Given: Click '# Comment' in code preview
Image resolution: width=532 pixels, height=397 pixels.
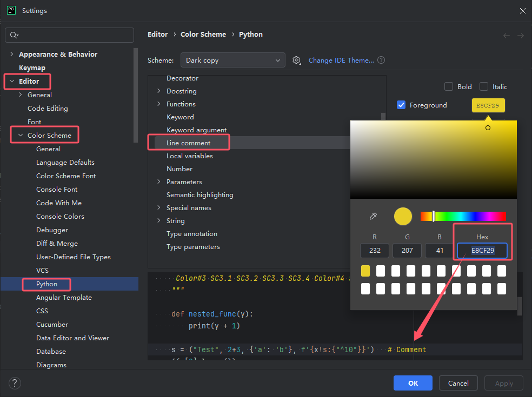Looking at the screenshot, I should pyautogui.click(x=407, y=349).
